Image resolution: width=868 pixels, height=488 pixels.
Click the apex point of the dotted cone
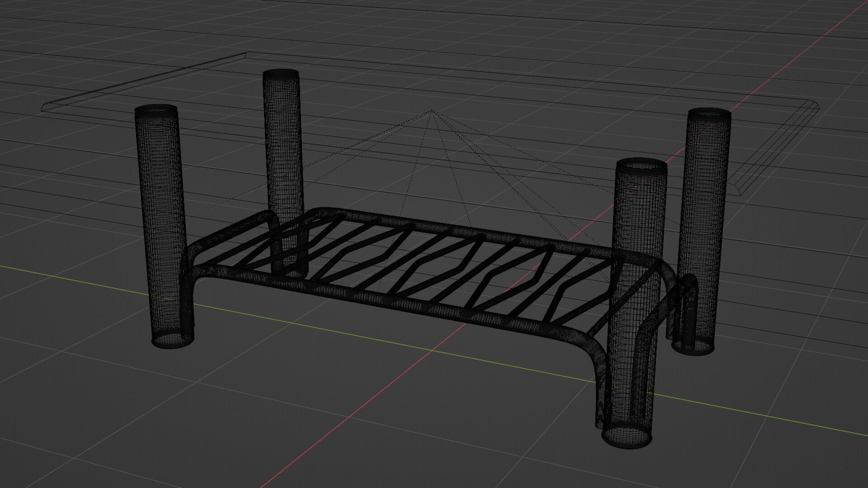(432, 110)
